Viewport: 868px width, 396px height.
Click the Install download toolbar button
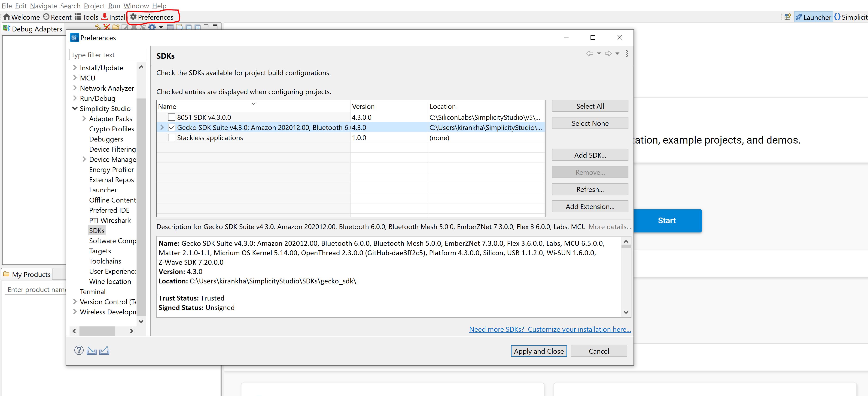[114, 17]
